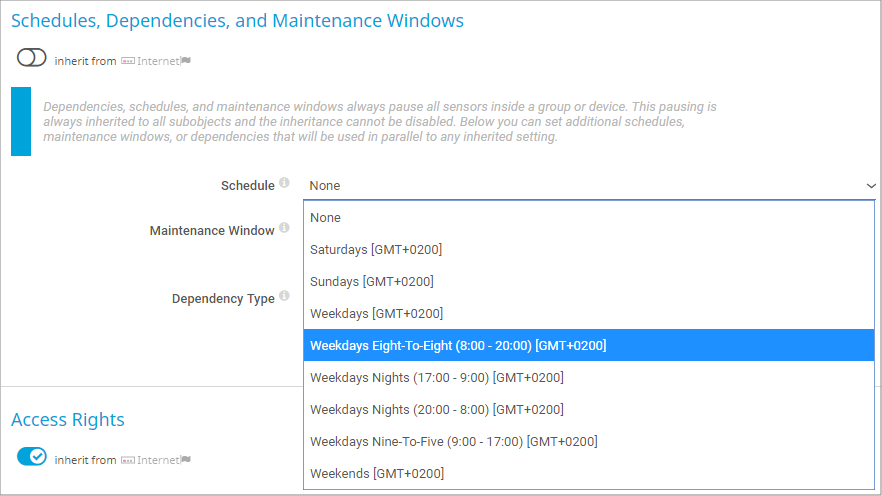Open the Internet link under Access Rights
This screenshot has height=496, width=882.
(x=158, y=460)
